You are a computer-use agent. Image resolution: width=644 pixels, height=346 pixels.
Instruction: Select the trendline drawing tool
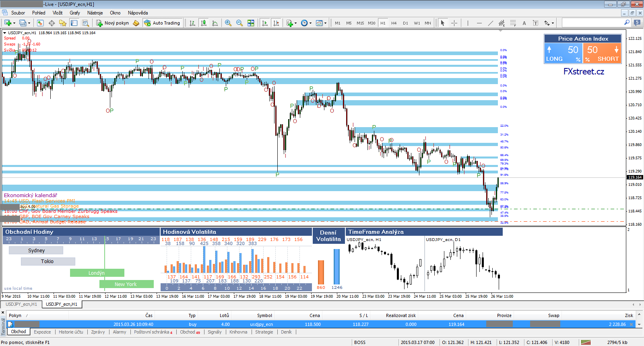point(490,23)
